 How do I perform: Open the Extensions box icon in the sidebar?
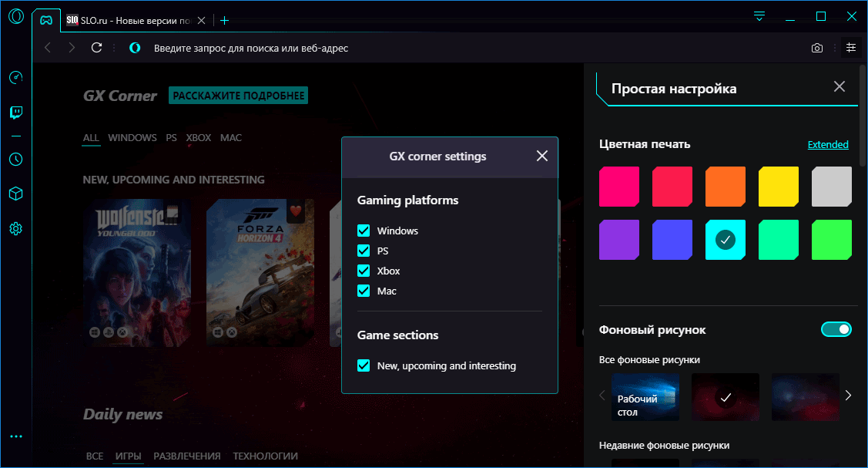[15, 194]
